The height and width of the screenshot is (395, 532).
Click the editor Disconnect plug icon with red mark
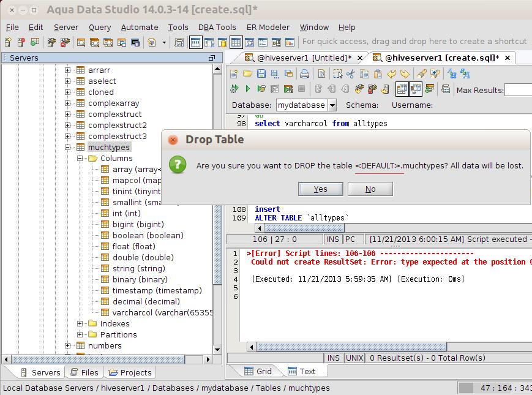coord(372,89)
